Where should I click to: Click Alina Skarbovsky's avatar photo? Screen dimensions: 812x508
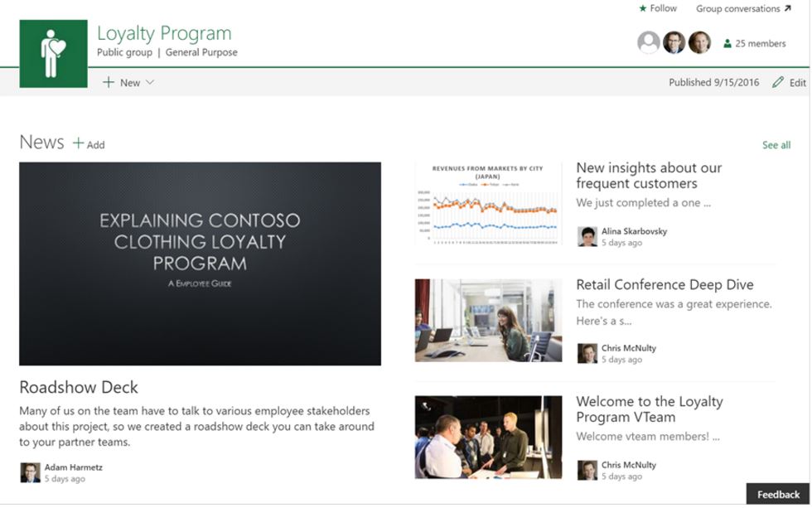pos(587,236)
